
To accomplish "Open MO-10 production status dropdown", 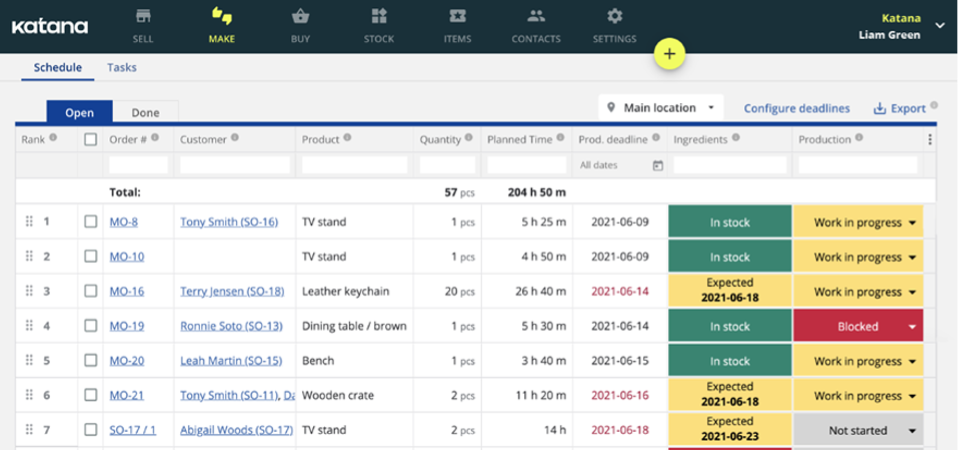I will coord(858,257).
